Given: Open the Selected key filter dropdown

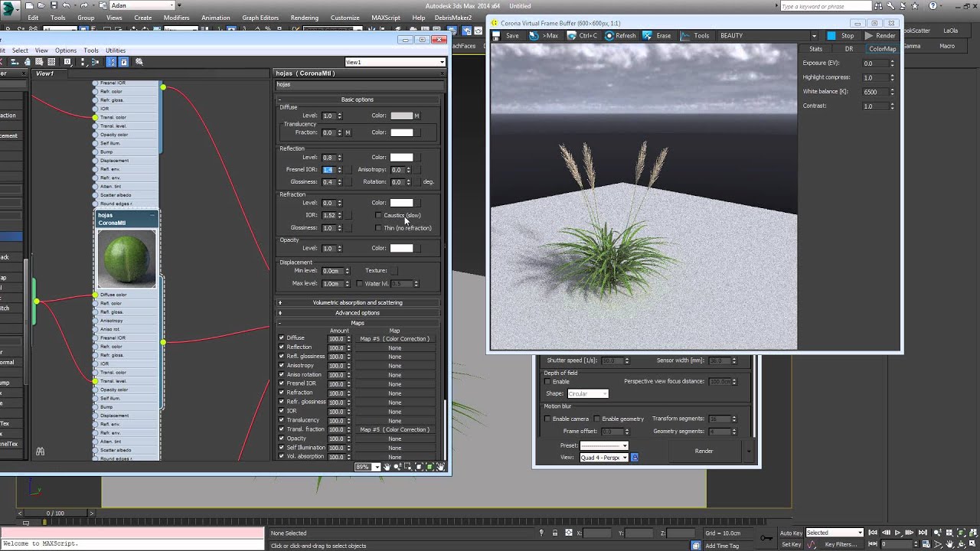Looking at the screenshot, I should (835, 533).
